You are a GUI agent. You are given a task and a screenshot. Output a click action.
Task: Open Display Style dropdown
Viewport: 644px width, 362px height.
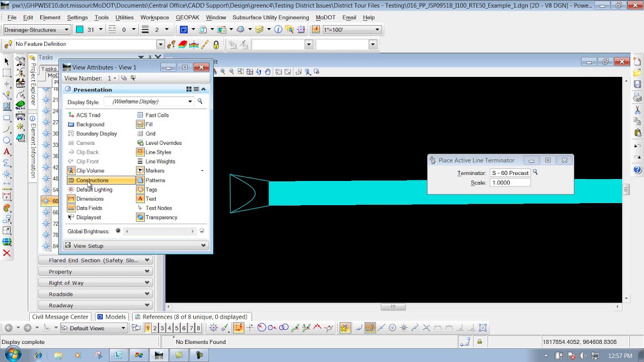(x=190, y=102)
